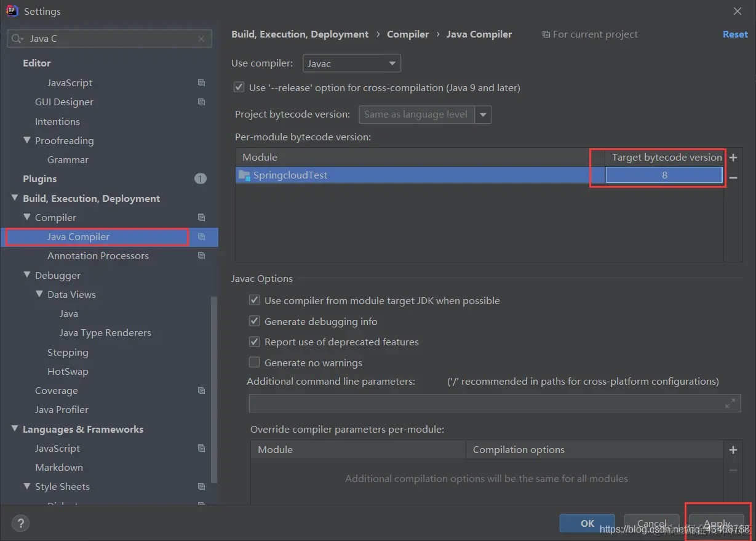The height and width of the screenshot is (541, 756).
Task: Collapse Build, Execution, Deployment section
Action: pos(15,198)
